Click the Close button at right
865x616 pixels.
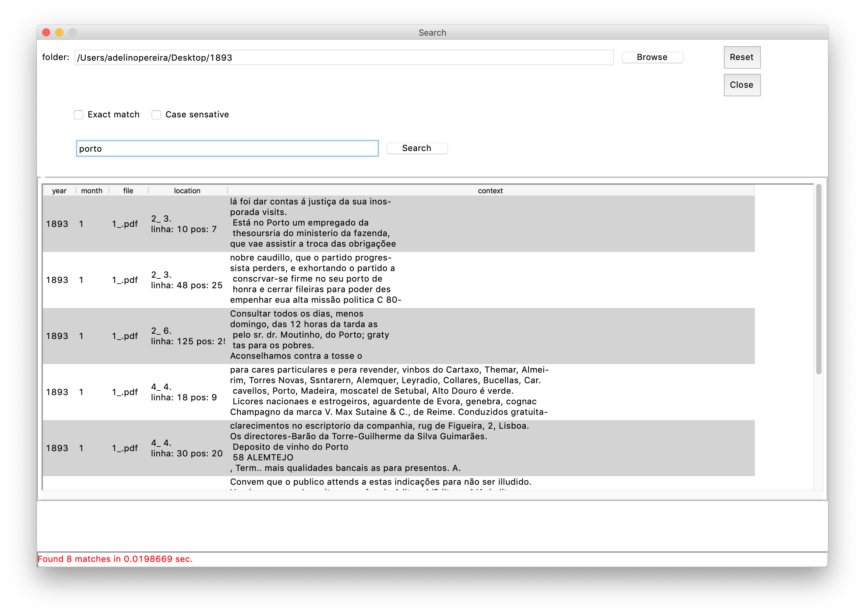[x=741, y=85]
